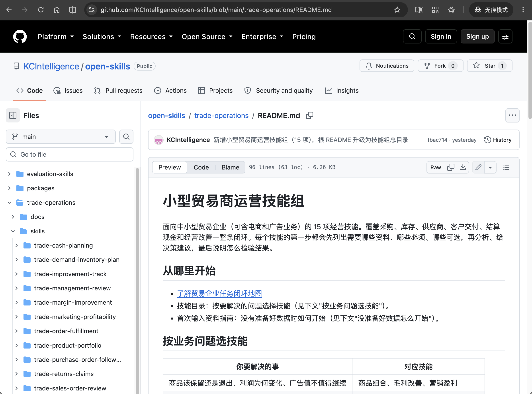532x394 pixels.
Task: Open the global navigation settings icon
Action: click(505, 36)
